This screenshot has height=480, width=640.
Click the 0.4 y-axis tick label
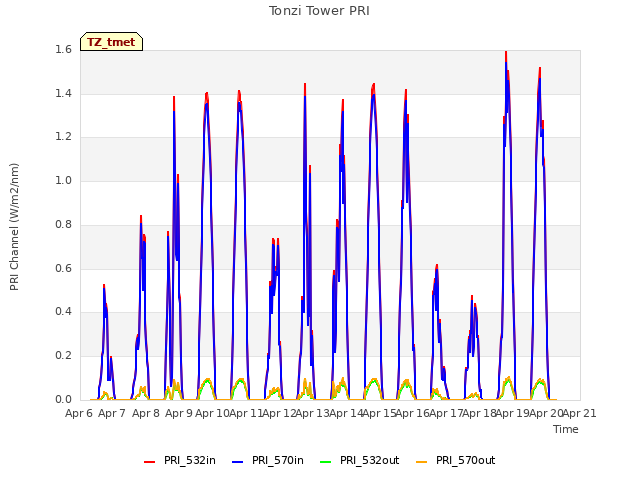pos(63,312)
